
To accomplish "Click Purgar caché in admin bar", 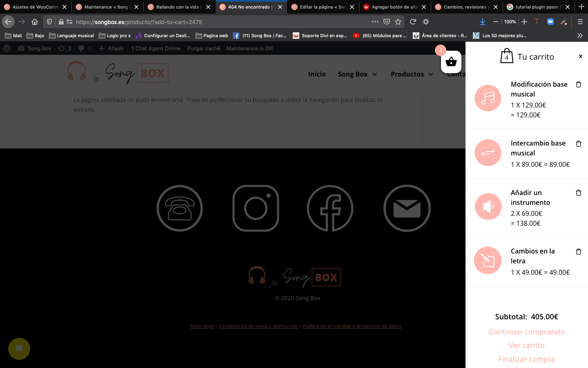I will [x=204, y=48].
